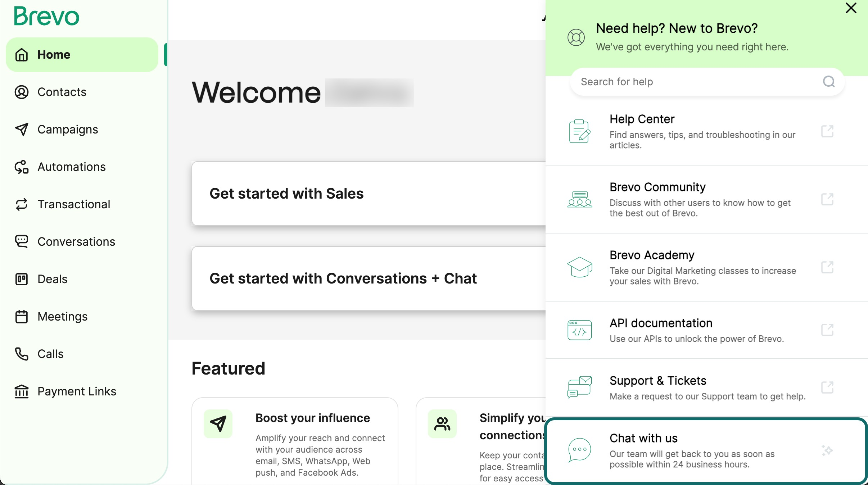Click external link icon beside Help Center

[827, 131]
